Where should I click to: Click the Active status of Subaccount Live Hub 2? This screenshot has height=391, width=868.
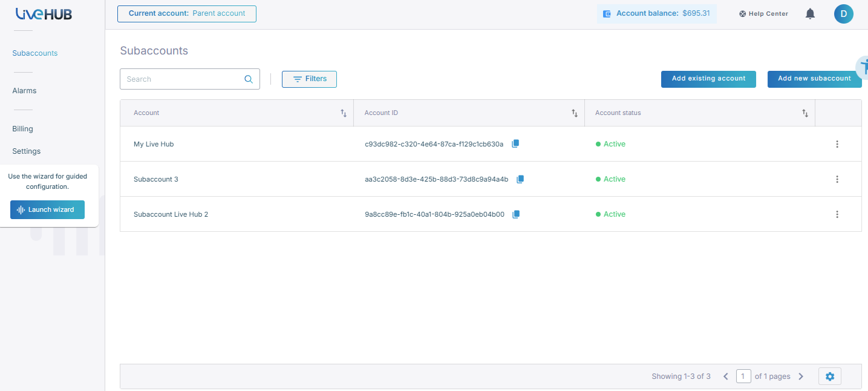(x=611, y=214)
